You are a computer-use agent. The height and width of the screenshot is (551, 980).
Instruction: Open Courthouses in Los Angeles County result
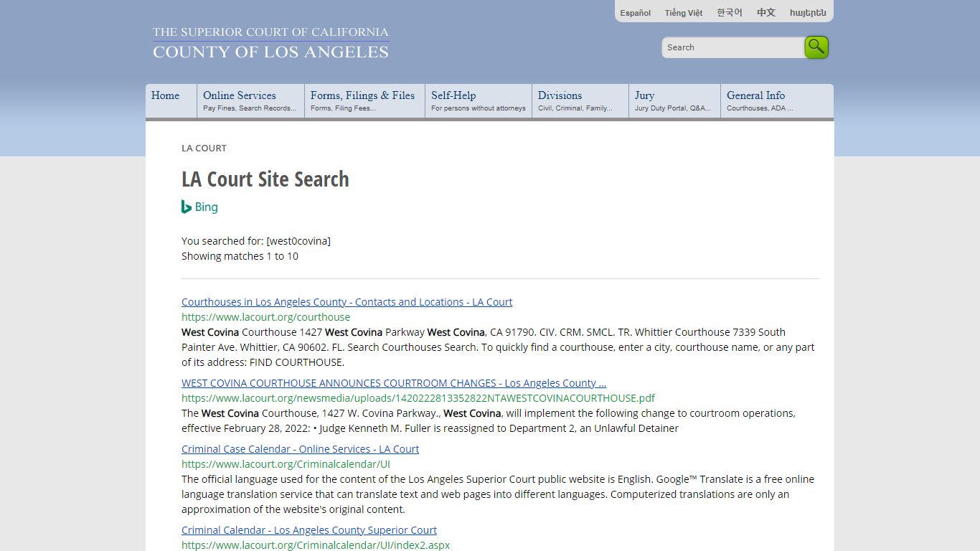(x=347, y=302)
